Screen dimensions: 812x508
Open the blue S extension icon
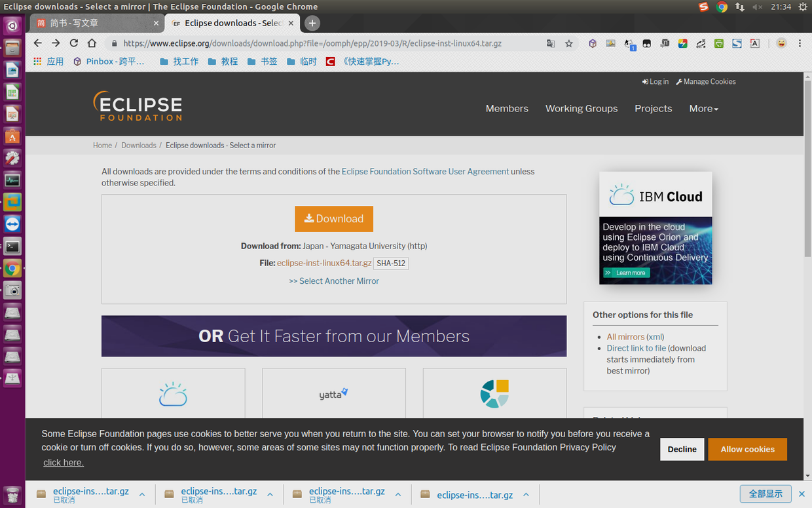pyautogui.click(x=737, y=43)
